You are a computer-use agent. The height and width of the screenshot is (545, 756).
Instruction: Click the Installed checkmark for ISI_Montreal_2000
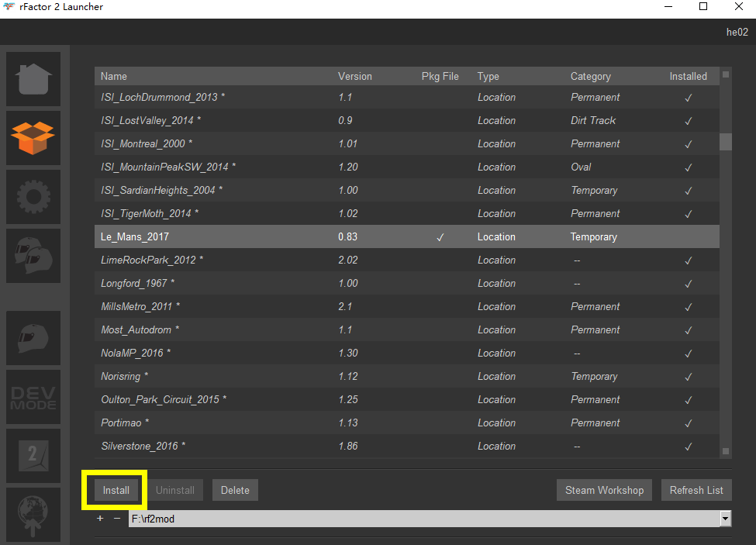pos(688,144)
